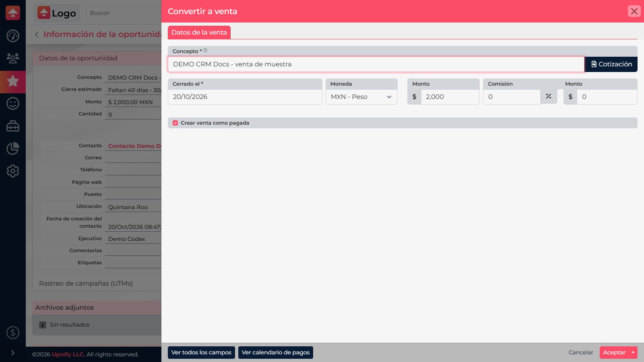644x362 pixels.
Task: Open the settings gear icon in sidebar
Action: [x=13, y=171]
